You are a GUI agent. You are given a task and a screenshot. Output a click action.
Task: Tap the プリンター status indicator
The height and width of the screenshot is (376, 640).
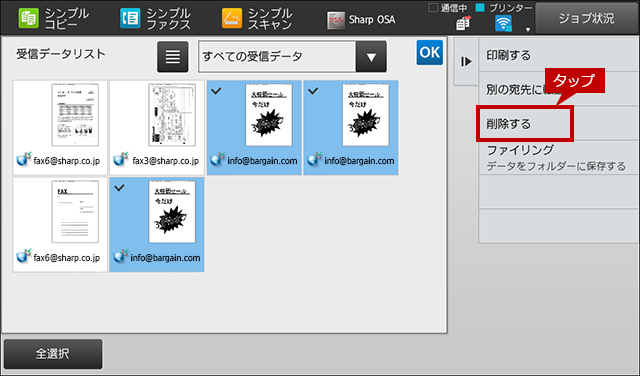(x=504, y=8)
